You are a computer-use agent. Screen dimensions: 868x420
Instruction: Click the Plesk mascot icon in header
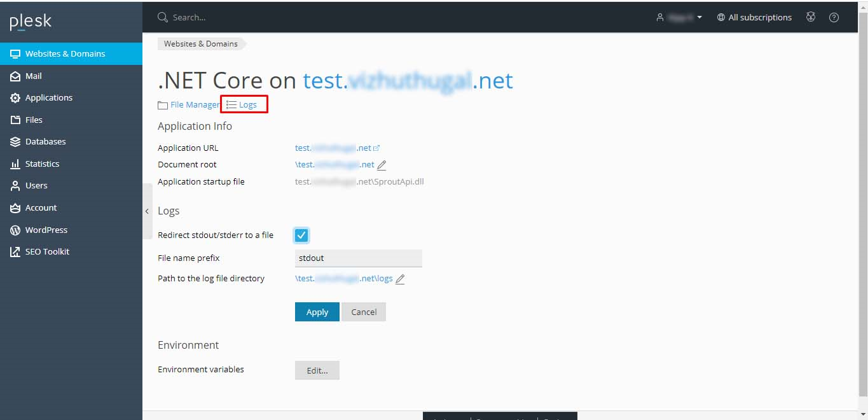tap(811, 17)
